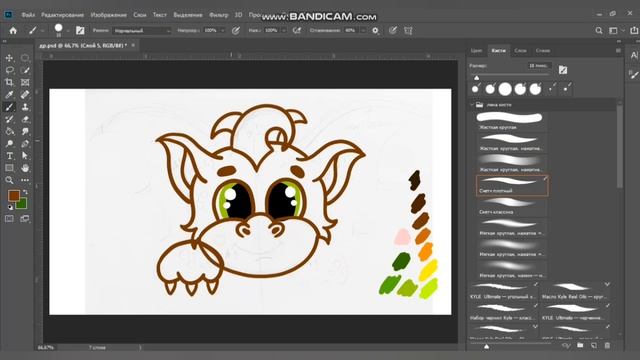The height and width of the screenshot is (360, 640).
Task: Select the Dodge tool
Action: (x=9, y=144)
